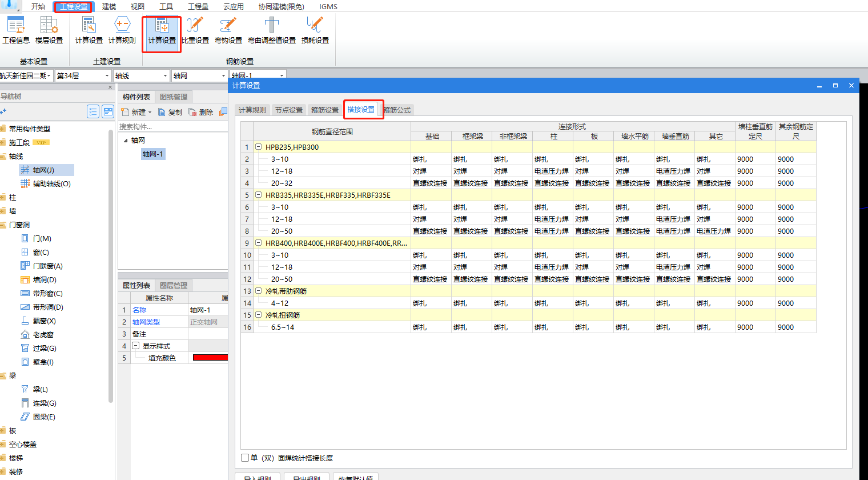Collapse the HPB235,HPB300 group row

[x=258, y=147]
